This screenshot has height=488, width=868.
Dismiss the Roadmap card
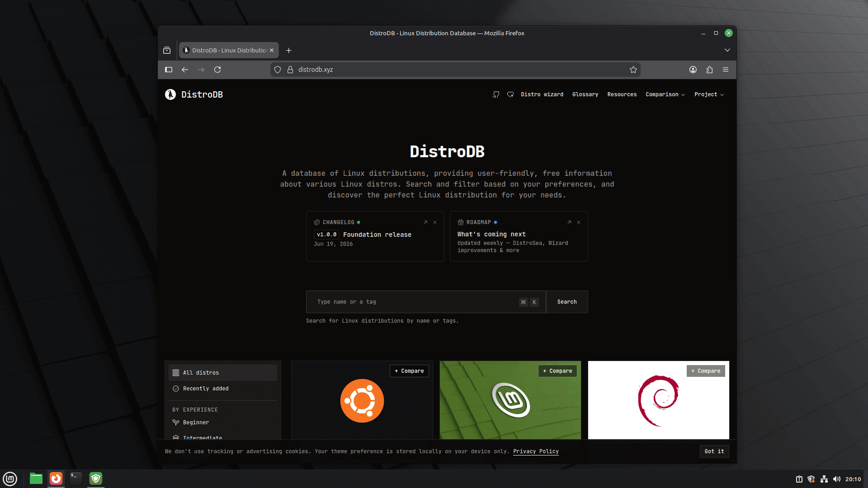579,222
